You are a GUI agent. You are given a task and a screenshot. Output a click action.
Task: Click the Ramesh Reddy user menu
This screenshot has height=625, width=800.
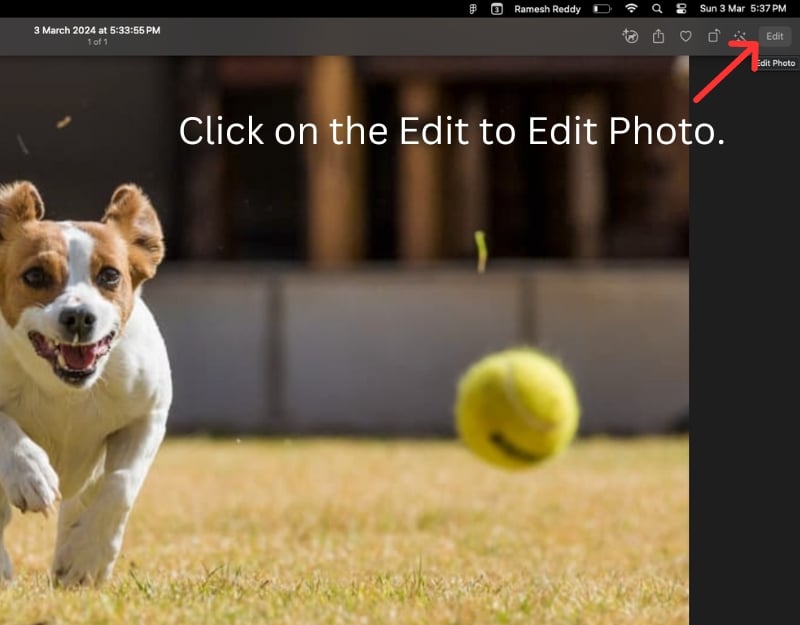pyautogui.click(x=547, y=9)
